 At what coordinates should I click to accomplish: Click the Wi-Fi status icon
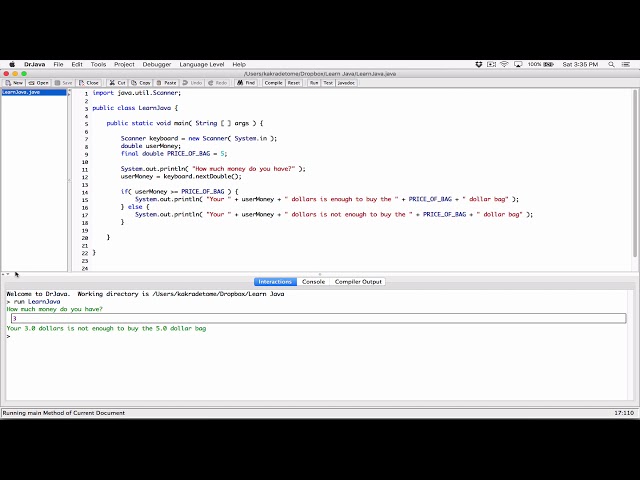coord(504,64)
